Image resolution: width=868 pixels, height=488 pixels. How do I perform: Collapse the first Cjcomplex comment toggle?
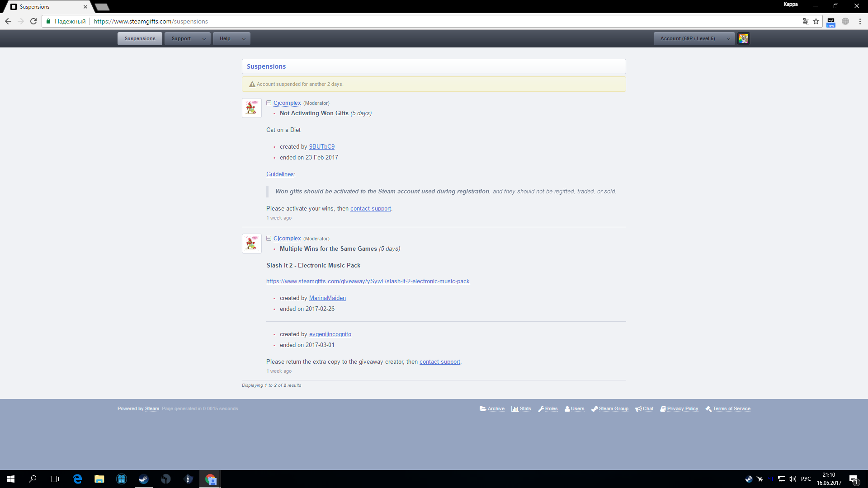[x=269, y=103]
